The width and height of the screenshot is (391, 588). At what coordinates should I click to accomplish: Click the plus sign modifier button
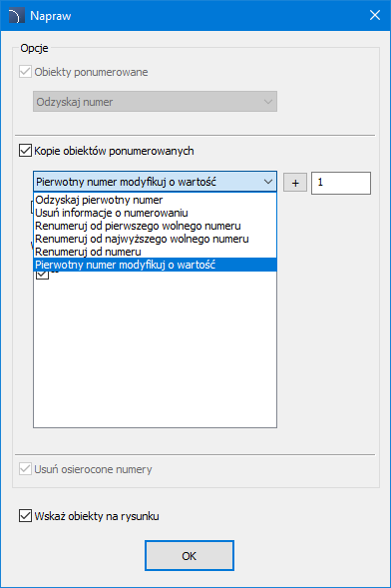[295, 183]
